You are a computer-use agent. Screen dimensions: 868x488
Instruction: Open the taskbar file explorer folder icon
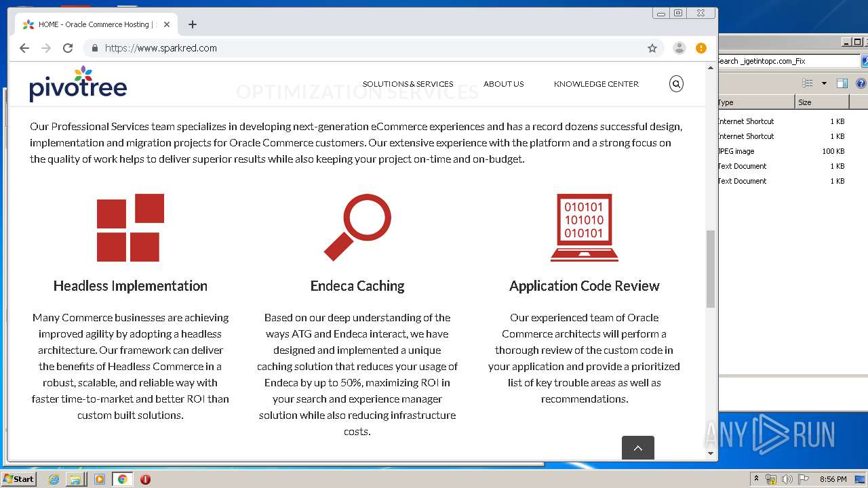(x=75, y=479)
